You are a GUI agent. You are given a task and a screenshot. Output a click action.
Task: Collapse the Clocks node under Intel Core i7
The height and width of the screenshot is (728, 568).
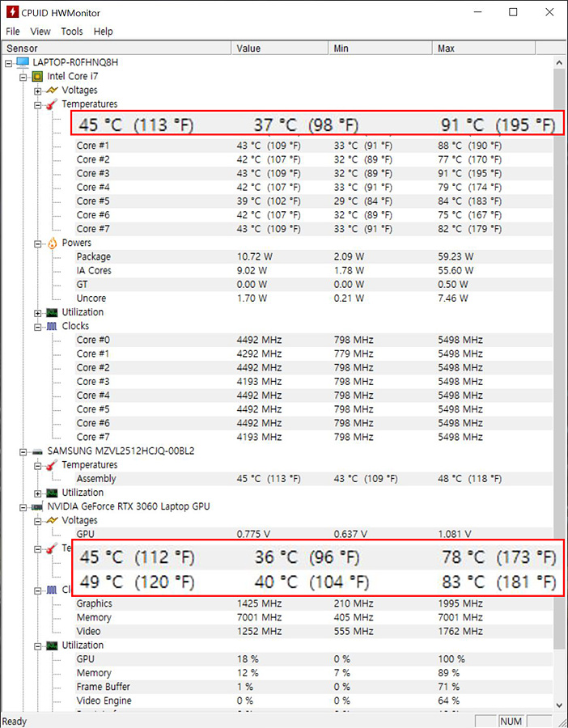coord(37,328)
